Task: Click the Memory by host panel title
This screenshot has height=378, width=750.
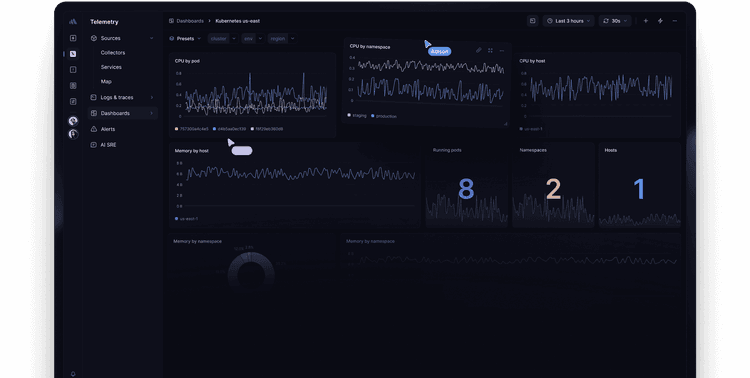Action: [x=191, y=151]
